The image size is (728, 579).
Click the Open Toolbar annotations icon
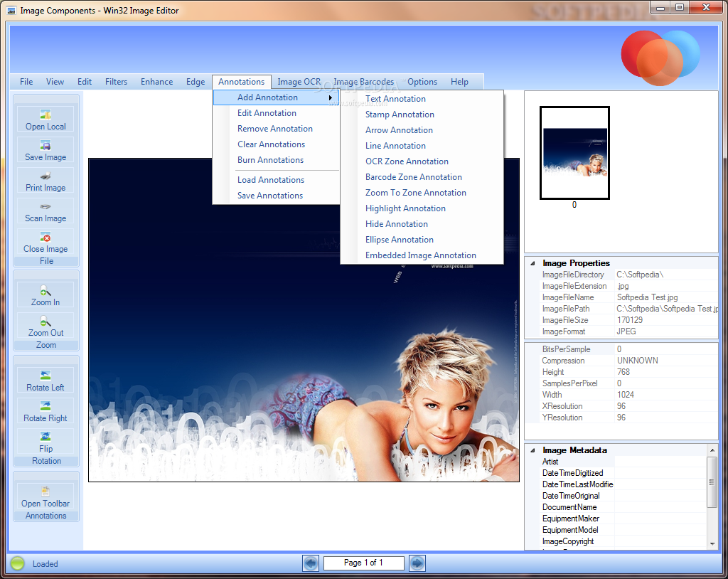click(x=45, y=492)
